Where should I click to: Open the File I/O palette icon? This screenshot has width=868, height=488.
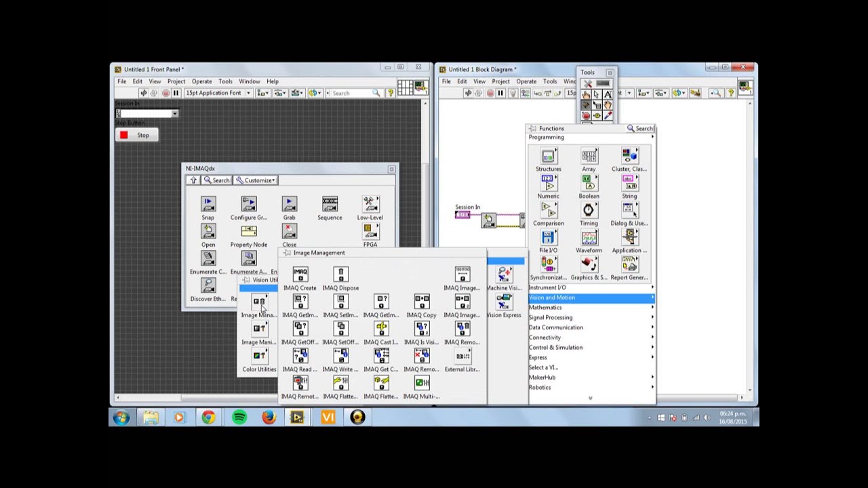point(549,237)
